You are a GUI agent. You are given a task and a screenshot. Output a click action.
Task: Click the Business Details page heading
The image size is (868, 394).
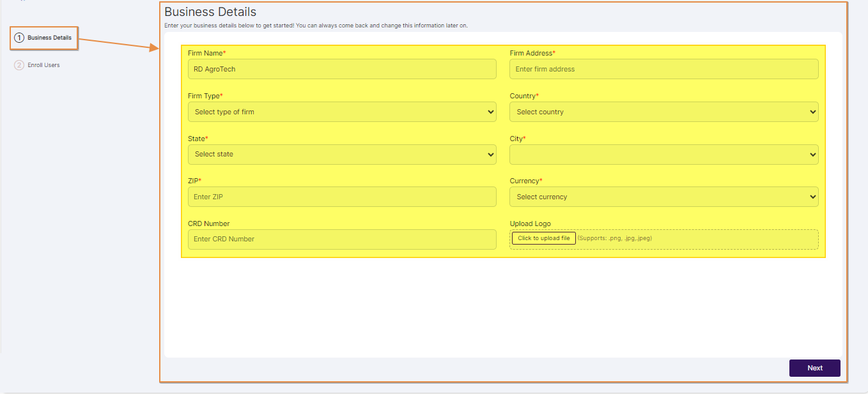click(x=210, y=12)
